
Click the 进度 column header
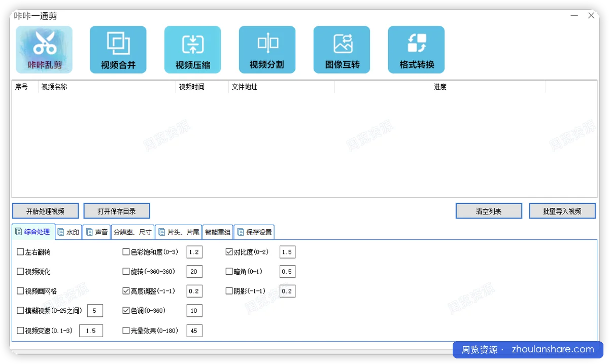click(440, 87)
